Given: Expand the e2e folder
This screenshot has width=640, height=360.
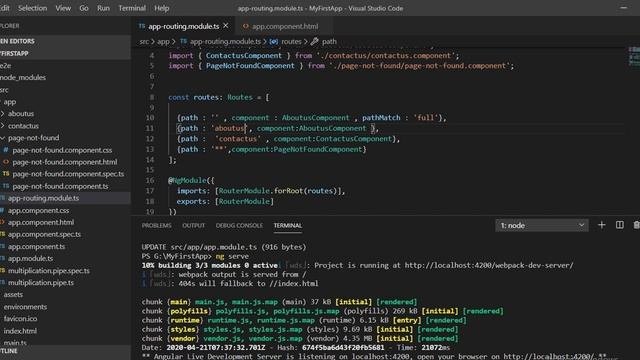Looking at the screenshot, I should tap(5, 66).
